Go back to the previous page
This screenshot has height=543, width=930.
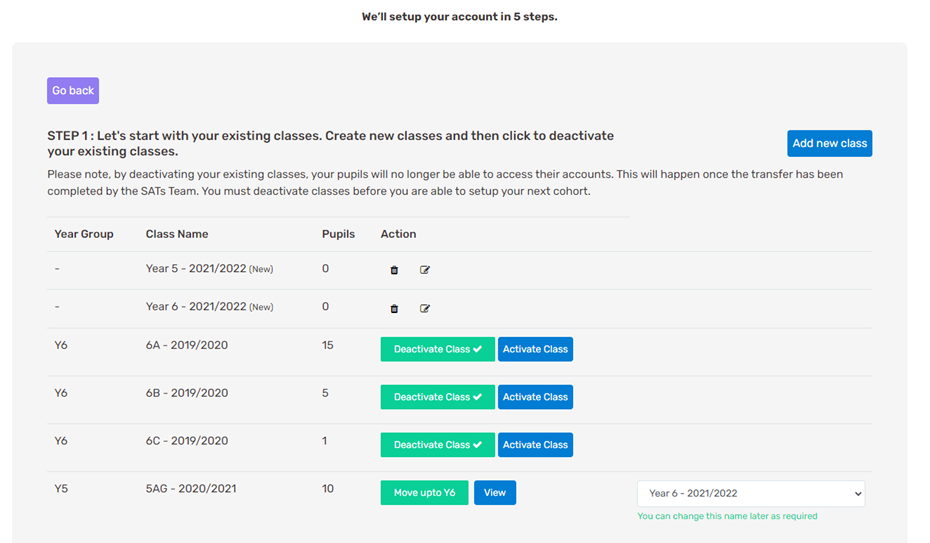tap(73, 91)
